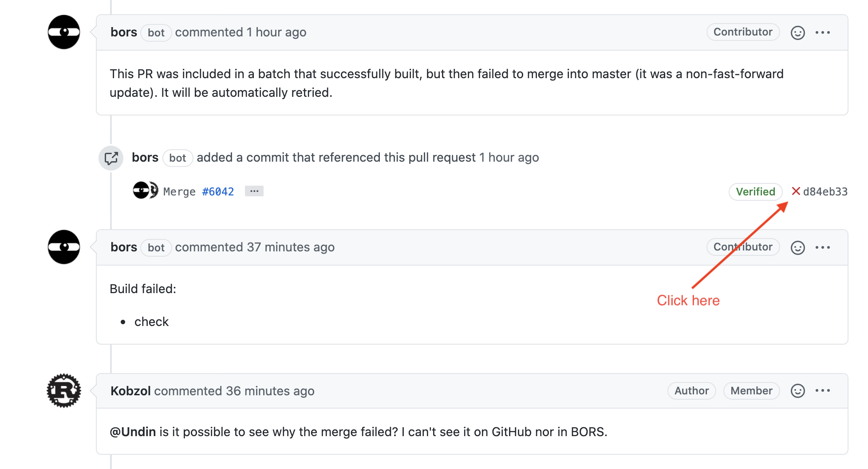Click the commit reference timeline icon

(x=111, y=158)
